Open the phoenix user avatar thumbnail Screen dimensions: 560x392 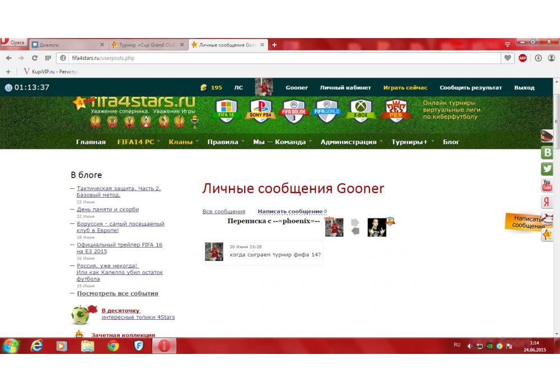[x=377, y=227]
